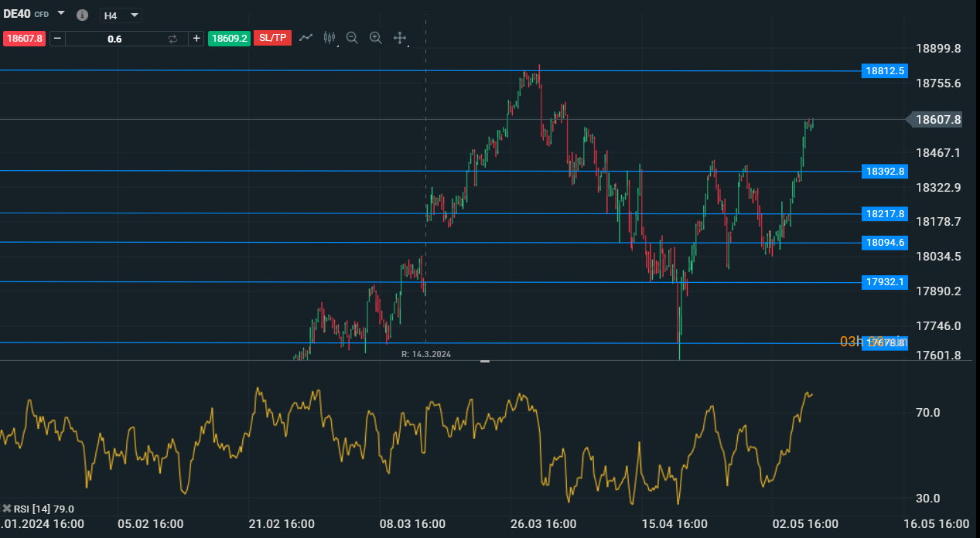Grab the RSI panel resize handle
The image size is (980, 538).
coord(485,361)
